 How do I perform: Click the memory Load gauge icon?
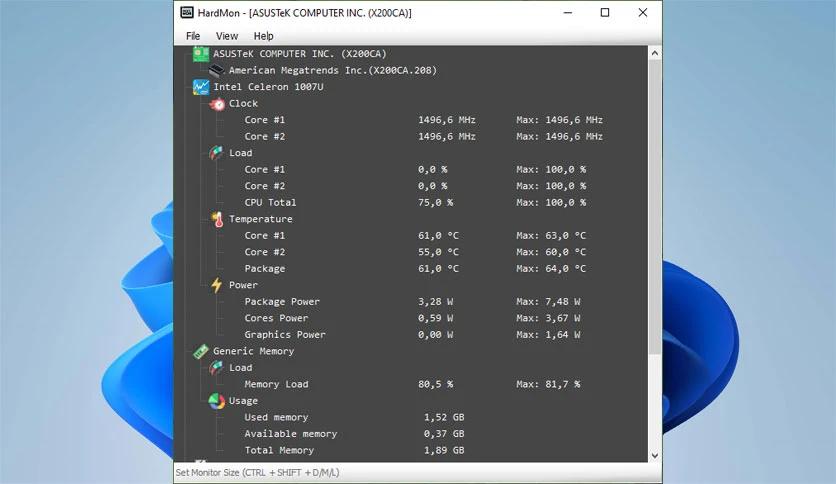click(x=216, y=368)
